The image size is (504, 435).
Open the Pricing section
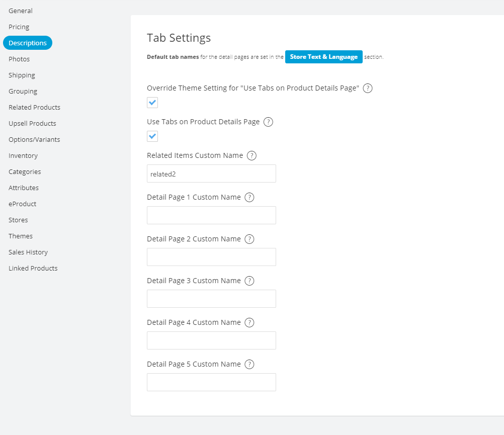click(19, 27)
